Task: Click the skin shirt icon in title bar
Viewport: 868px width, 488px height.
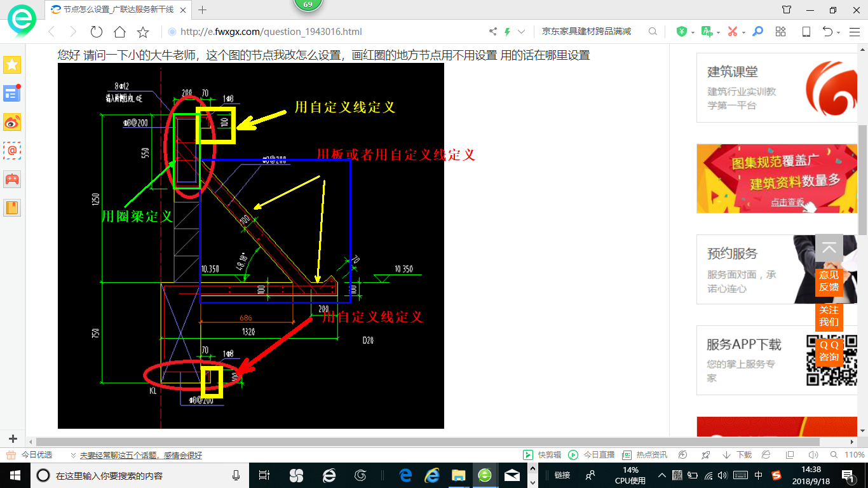Action: pos(787,10)
